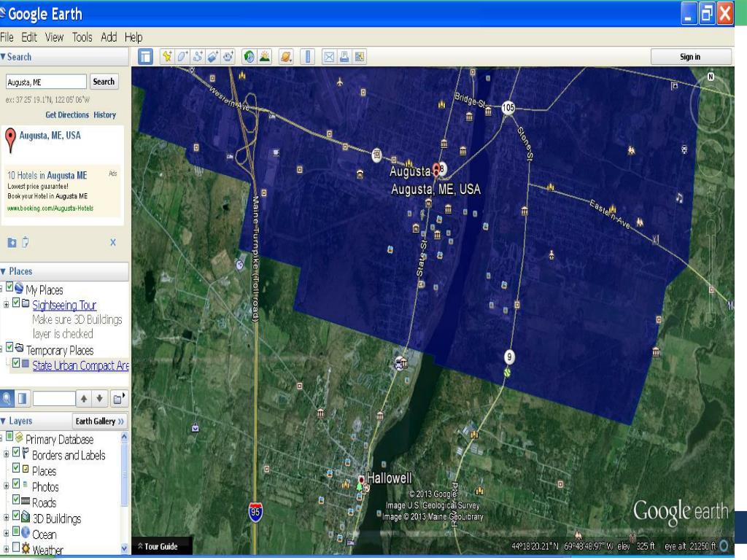Collapse the Search panel header

pyautogui.click(x=64, y=57)
